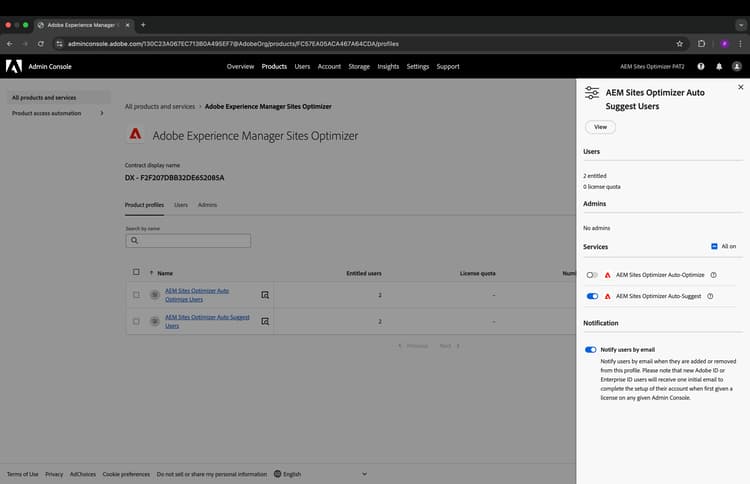This screenshot has width=750, height=484.
Task: Close the Adobe Experience Manager browser tab
Action: click(127, 25)
